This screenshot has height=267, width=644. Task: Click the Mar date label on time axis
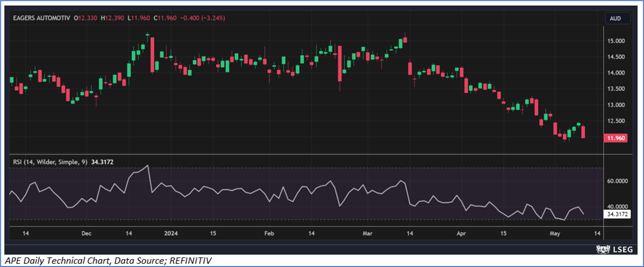coord(368,233)
